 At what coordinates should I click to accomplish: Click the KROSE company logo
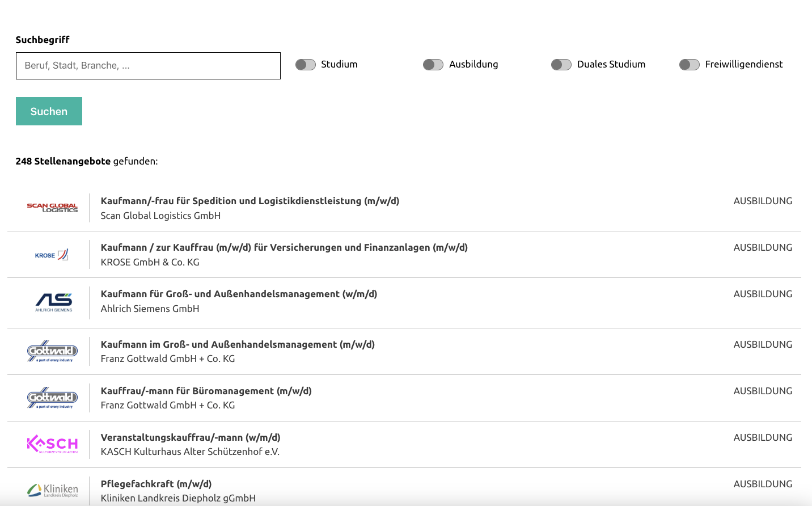coord(52,255)
